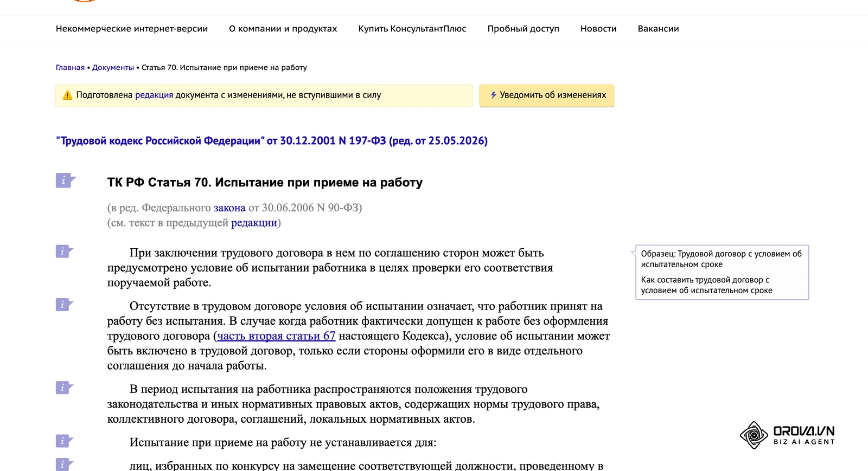Open the Вакансии section
Viewport: 868px width, 471px height.
coord(658,29)
